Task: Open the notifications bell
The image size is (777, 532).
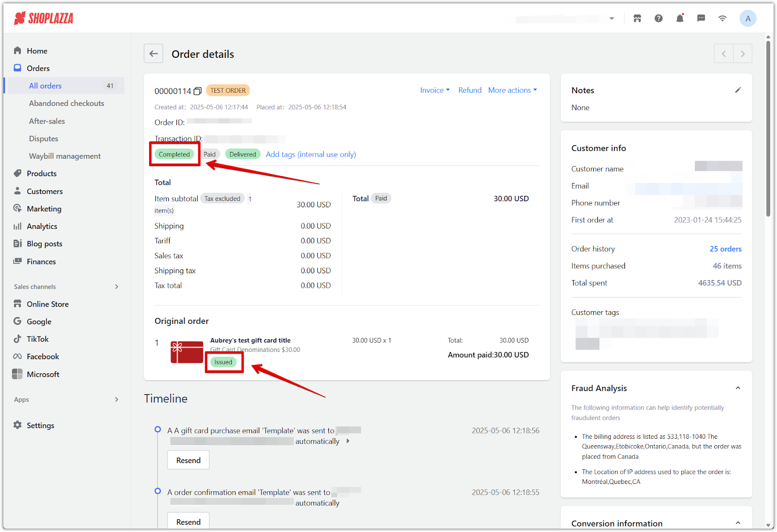Action: pyautogui.click(x=680, y=18)
